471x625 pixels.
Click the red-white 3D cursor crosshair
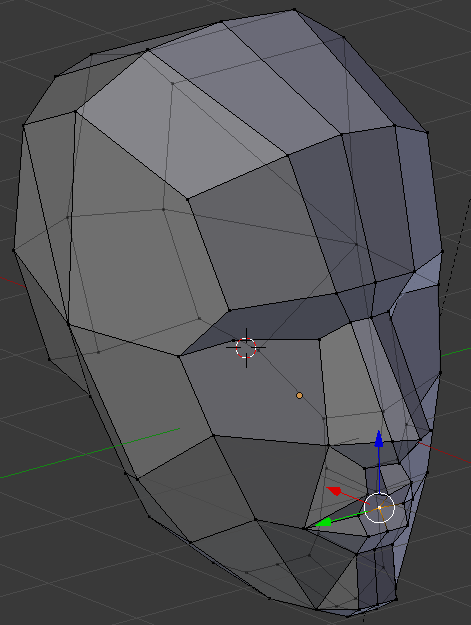[x=246, y=348]
